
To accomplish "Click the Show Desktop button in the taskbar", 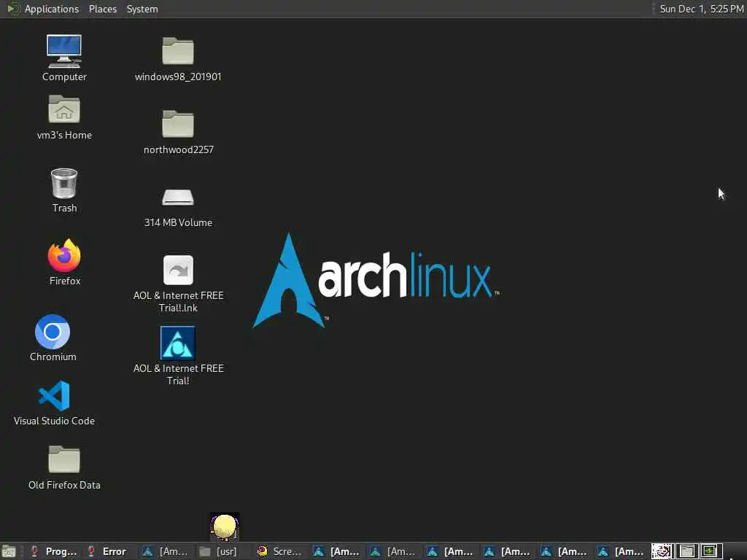I will 9,551.
